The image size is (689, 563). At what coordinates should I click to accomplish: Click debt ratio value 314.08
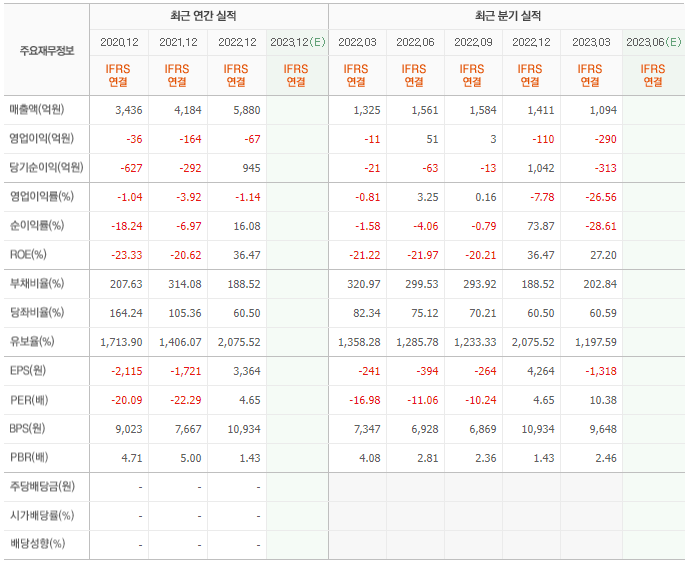185,284
